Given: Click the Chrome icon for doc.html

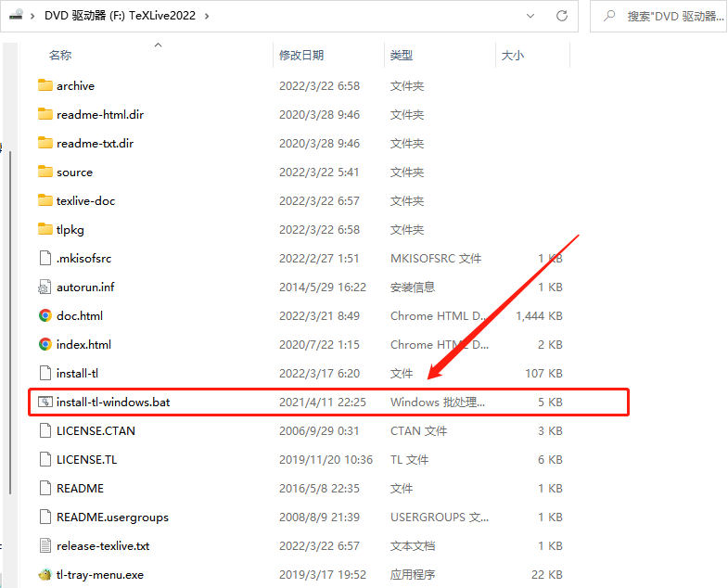Looking at the screenshot, I should 45,316.
